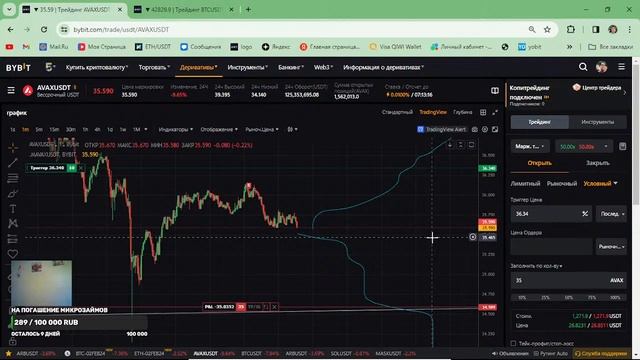Toggle percent mode in trigger price field
This screenshot has width=640, height=360.
tap(585, 213)
